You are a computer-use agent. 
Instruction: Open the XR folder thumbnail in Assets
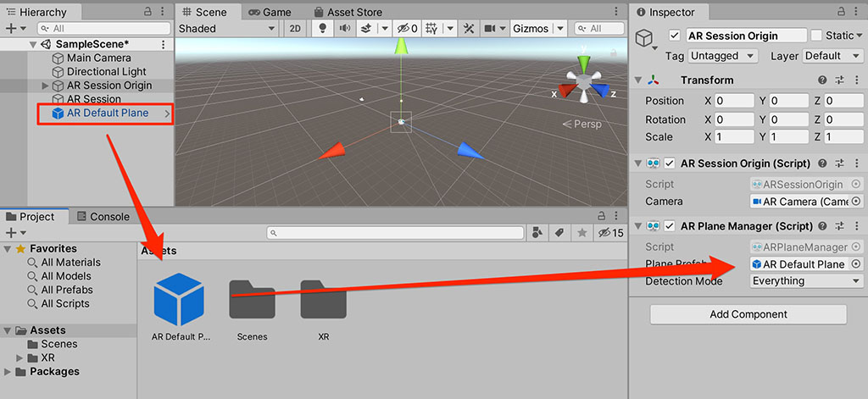(x=324, y=299)
